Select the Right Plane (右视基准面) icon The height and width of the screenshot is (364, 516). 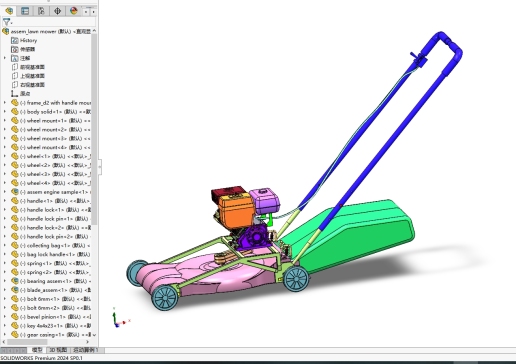(x=14, y=85)
